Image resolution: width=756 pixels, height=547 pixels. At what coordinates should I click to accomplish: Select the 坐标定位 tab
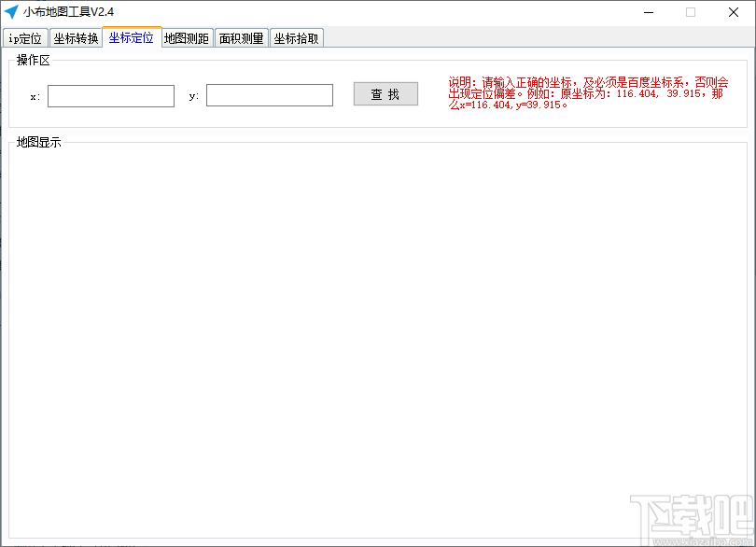(x=132, y=37)
